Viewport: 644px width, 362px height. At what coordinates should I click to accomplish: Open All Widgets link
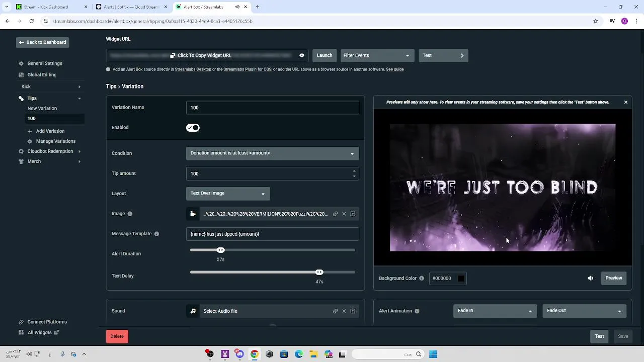click(x=39, y=332)
